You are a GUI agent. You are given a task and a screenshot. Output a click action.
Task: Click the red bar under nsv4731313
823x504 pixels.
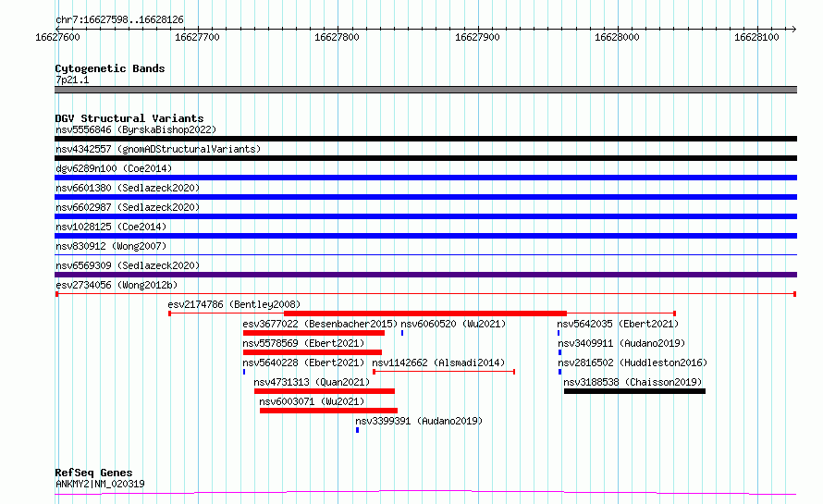325,391
